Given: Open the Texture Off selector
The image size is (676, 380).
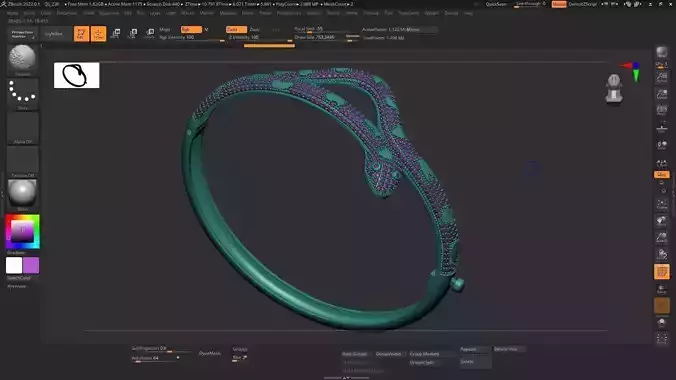Looking at the screenshot, I should [22, 162].
